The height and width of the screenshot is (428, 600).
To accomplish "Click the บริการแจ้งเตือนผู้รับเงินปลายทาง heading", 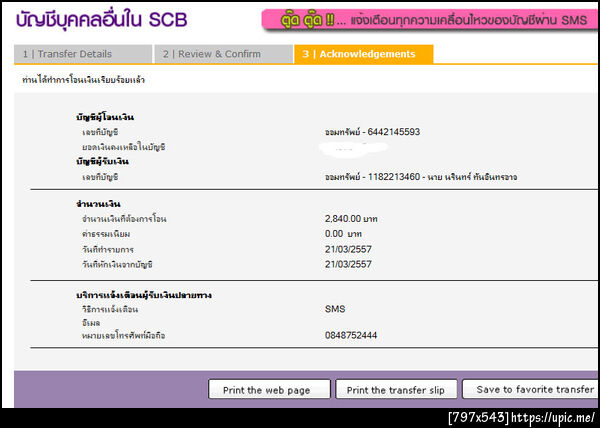I will point(143,295).
